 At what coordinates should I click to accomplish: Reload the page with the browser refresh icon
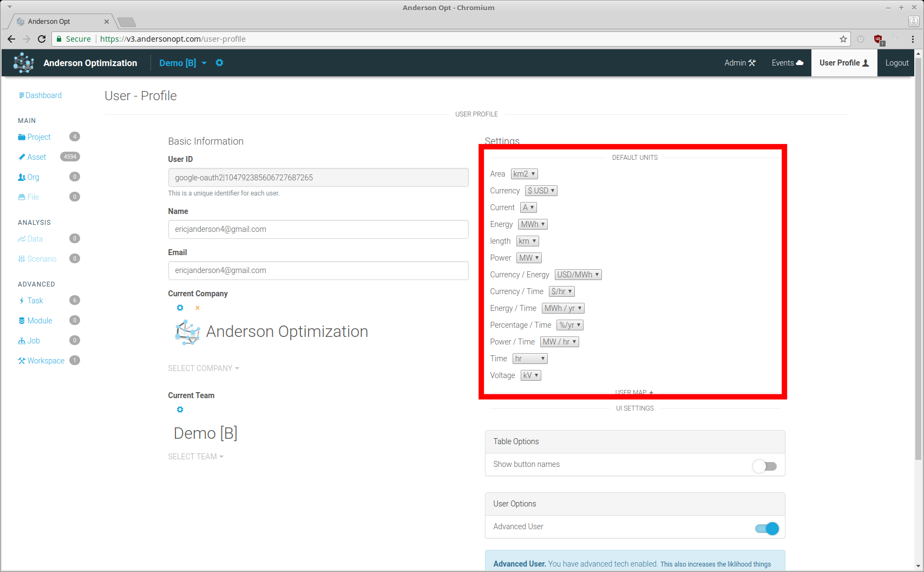42,39
